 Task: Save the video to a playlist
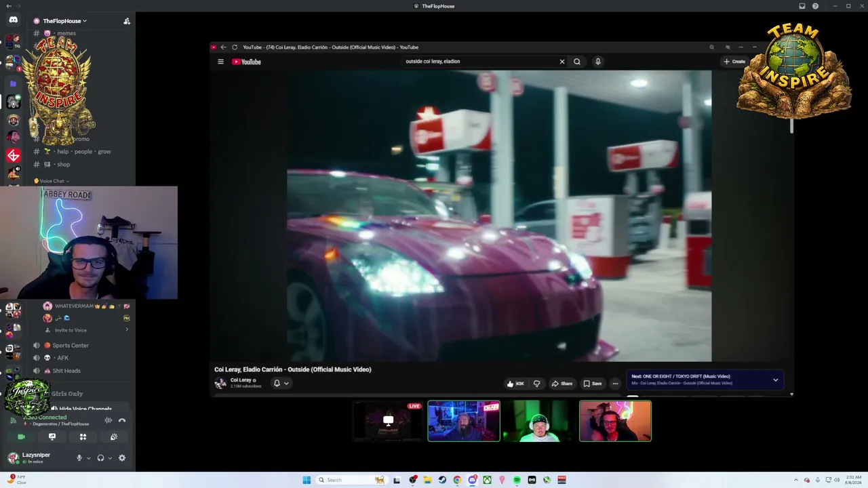coord(593,384)
